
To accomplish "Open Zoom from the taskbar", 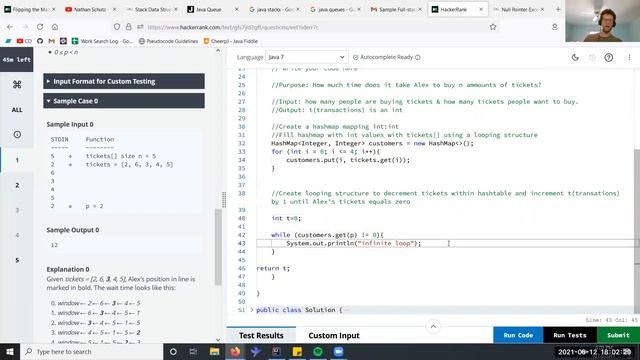I will click(x=338, y=351).
